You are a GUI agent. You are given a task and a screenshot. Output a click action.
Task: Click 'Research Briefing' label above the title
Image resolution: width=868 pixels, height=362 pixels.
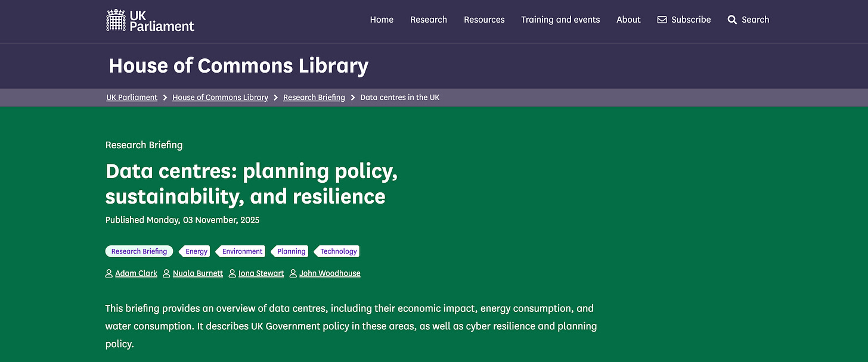tap(144, 145)
